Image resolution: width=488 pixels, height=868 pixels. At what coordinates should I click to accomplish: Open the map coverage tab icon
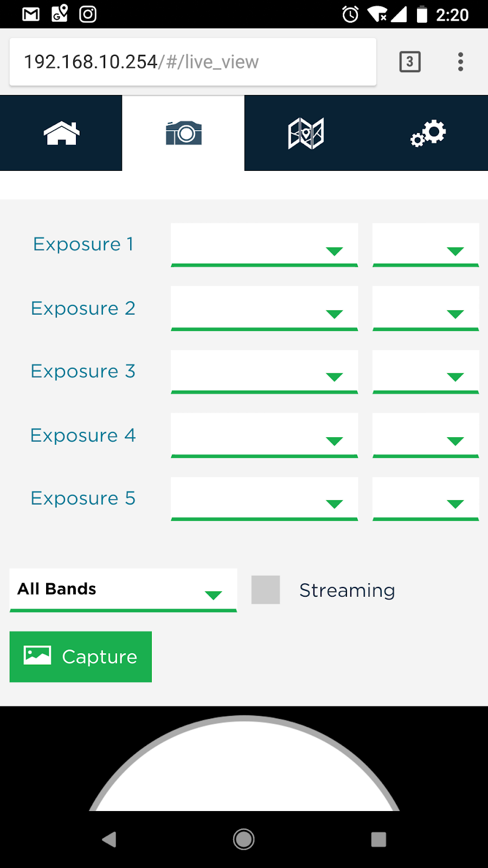tap(306, 133)
